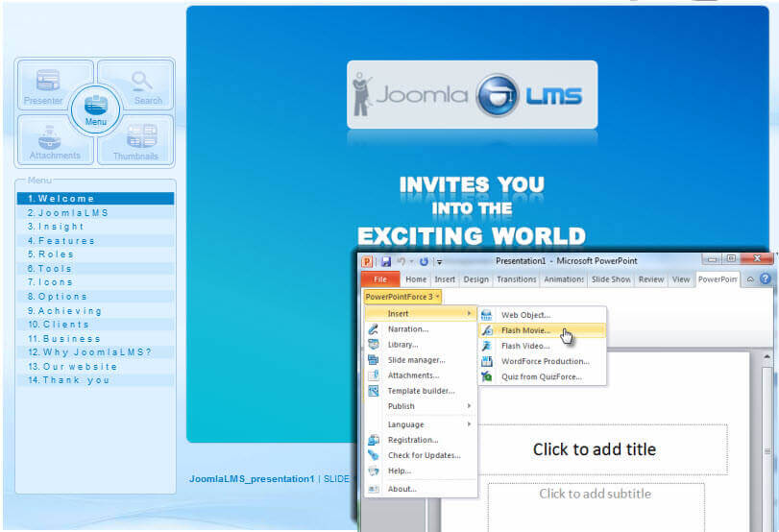
Task: Open the PowerPointForce 3 dropdown
Action: point(402,297)
